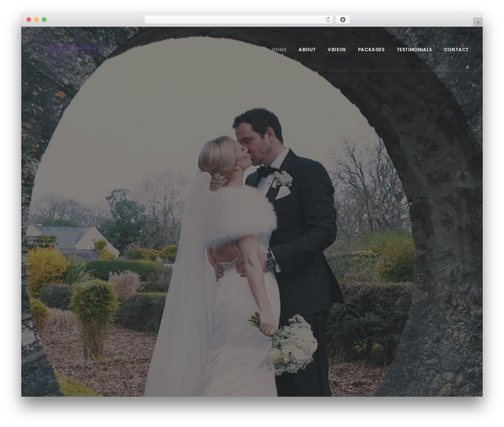Image resolution: width=504 pixels, height=427 pixels.
Task: Open the browser downloads button
Action: (343, 20)
